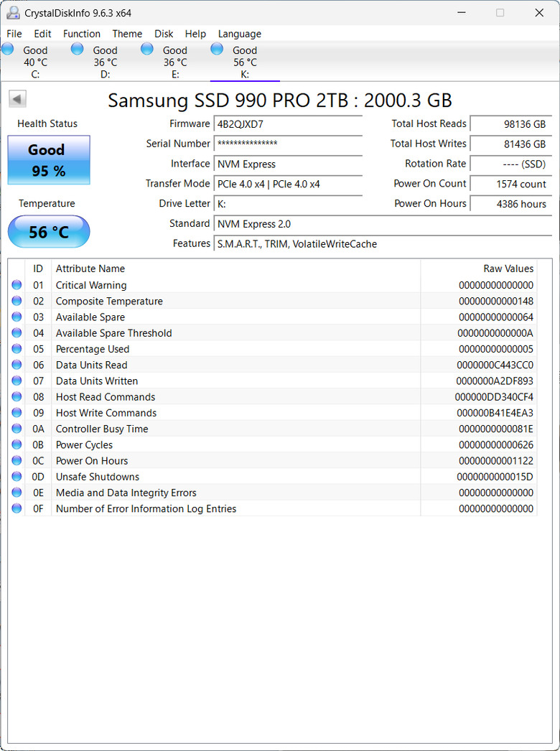Click the Good 95 % health status button

pyautogui.click(x=49, y=160)
